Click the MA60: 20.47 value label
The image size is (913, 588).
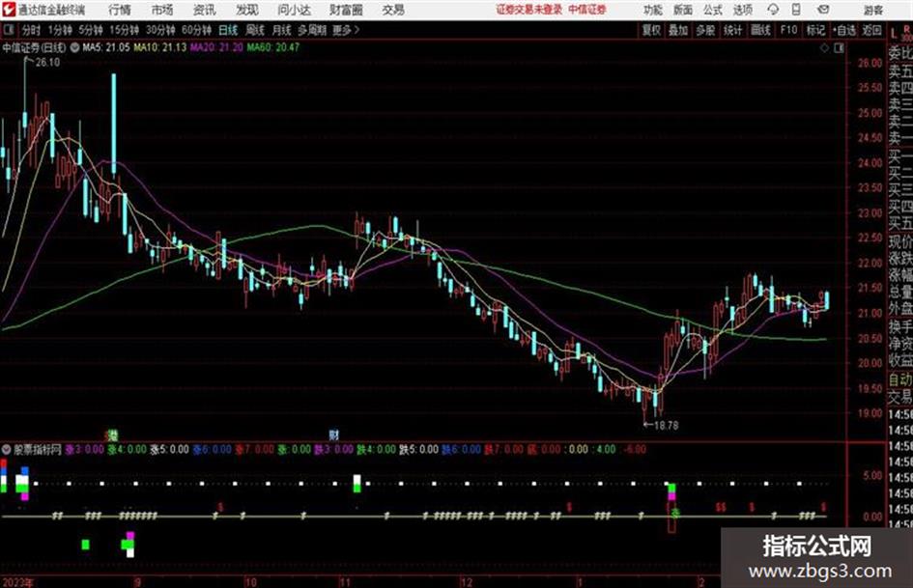tap(272, 47)
